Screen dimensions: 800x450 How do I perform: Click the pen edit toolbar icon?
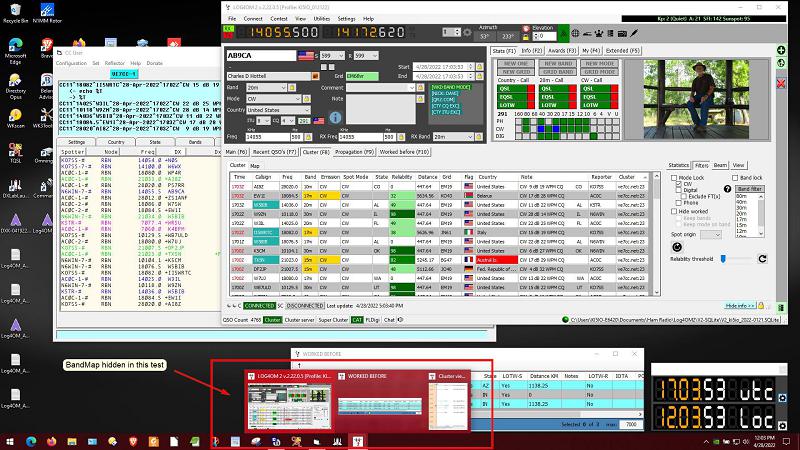click(x=634, y=33)
